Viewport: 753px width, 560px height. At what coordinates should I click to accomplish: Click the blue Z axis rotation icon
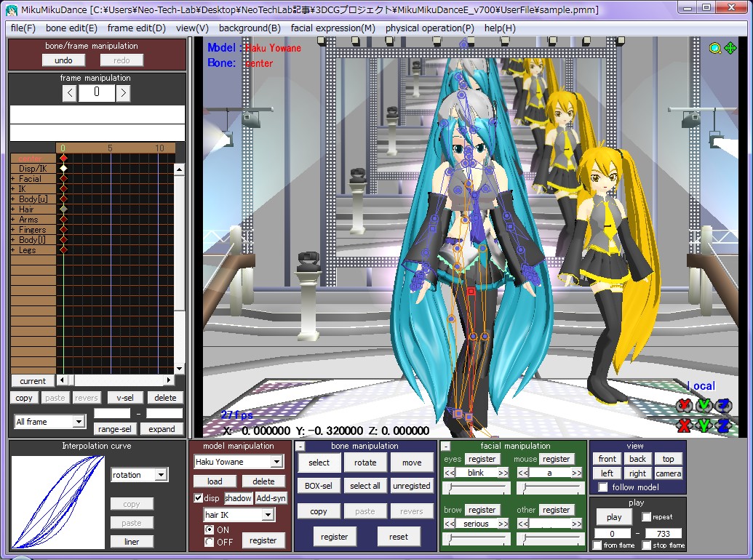tap(724, 406)
